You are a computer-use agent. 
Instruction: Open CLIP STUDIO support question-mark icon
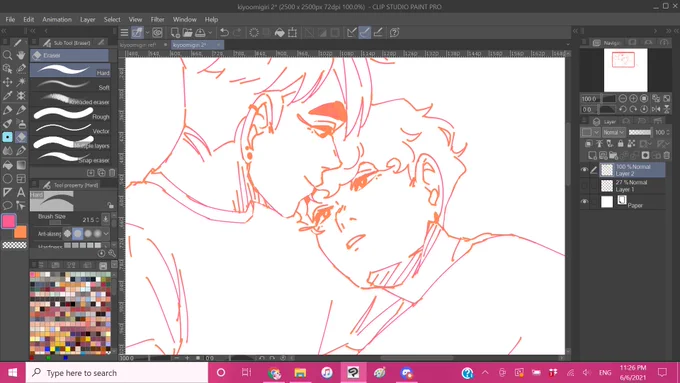tap(394, 33)
